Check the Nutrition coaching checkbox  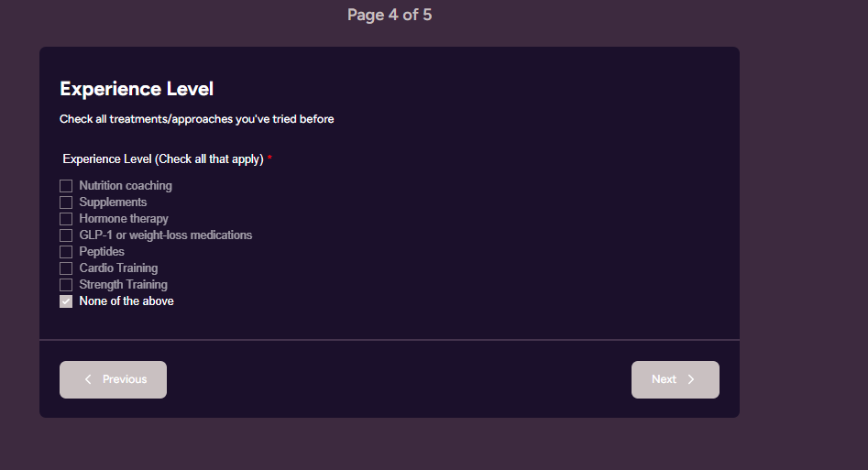[x=66, y=186]
